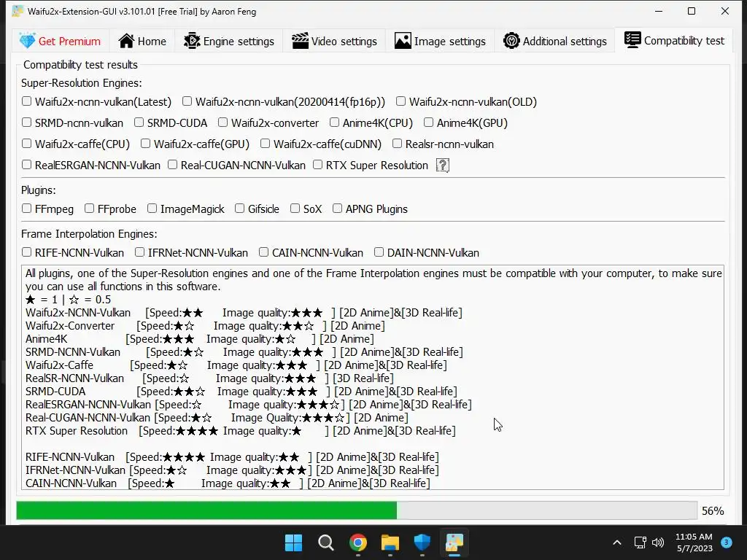Click inside the test results text box
747x560 pixels.
(373, 377)
